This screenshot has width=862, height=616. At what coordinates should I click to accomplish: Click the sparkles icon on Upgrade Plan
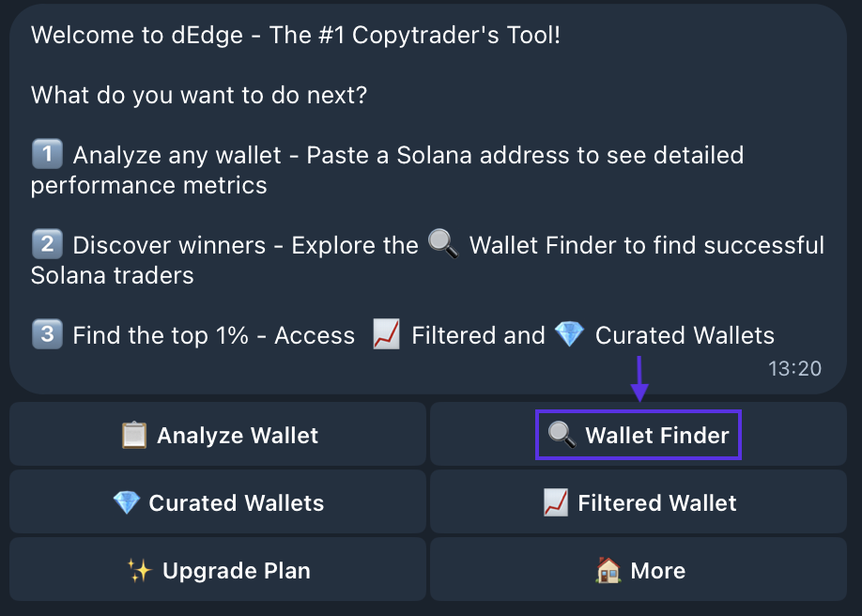click(140, 571)
